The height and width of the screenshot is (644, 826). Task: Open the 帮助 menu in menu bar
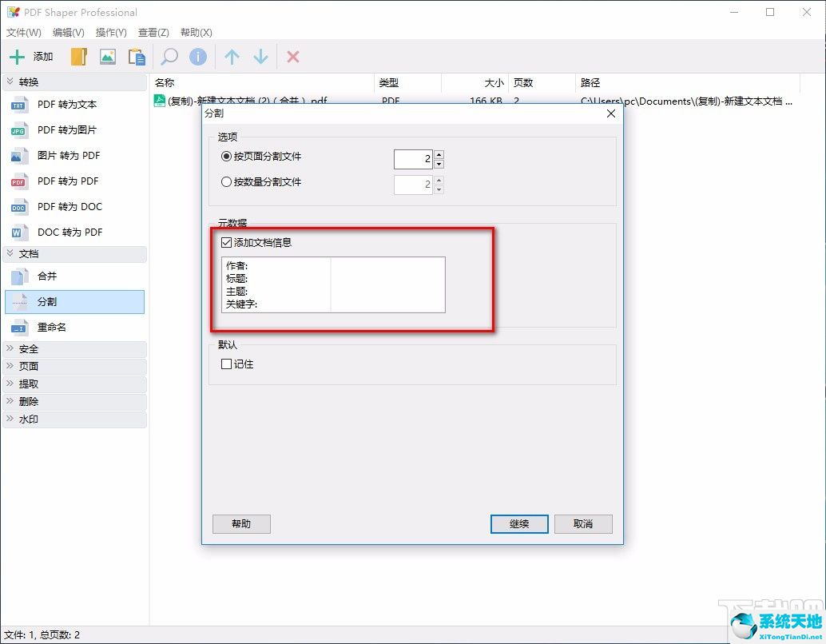pyautogui.click(x=194, y=33)
